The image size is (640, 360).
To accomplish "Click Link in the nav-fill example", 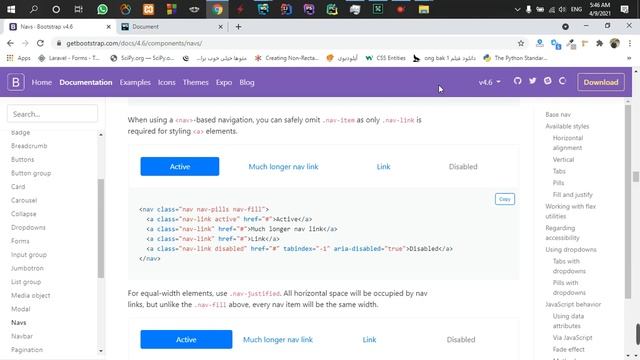I will coord(383,167).
